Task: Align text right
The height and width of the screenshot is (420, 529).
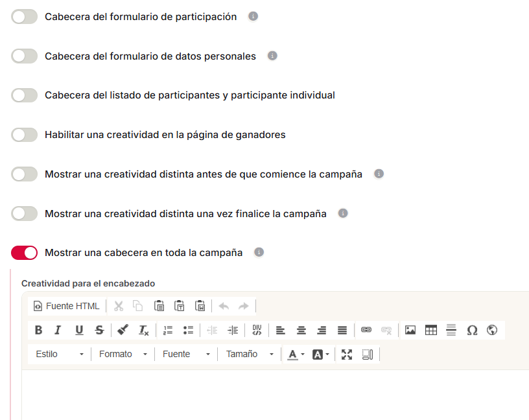Action: pyautogui.click(x=322, y=330)
